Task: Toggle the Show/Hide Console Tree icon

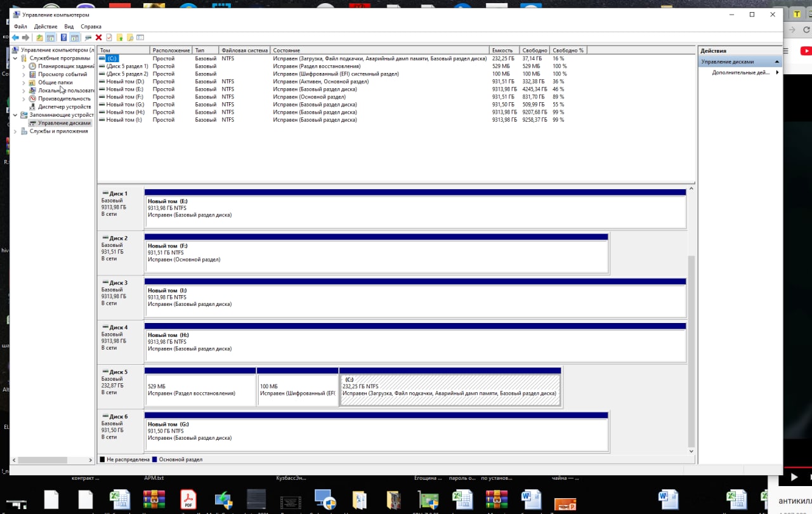Action: [51, 37]
